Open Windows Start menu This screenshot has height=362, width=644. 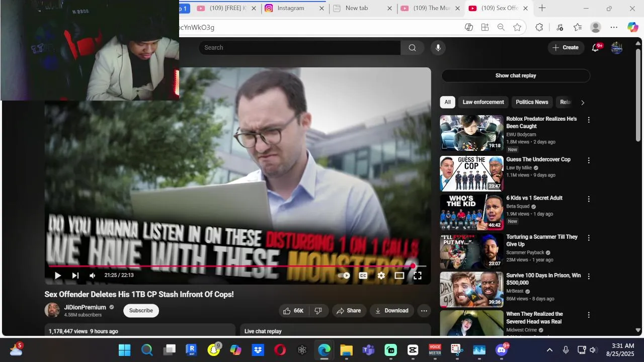tap(124, 350)
